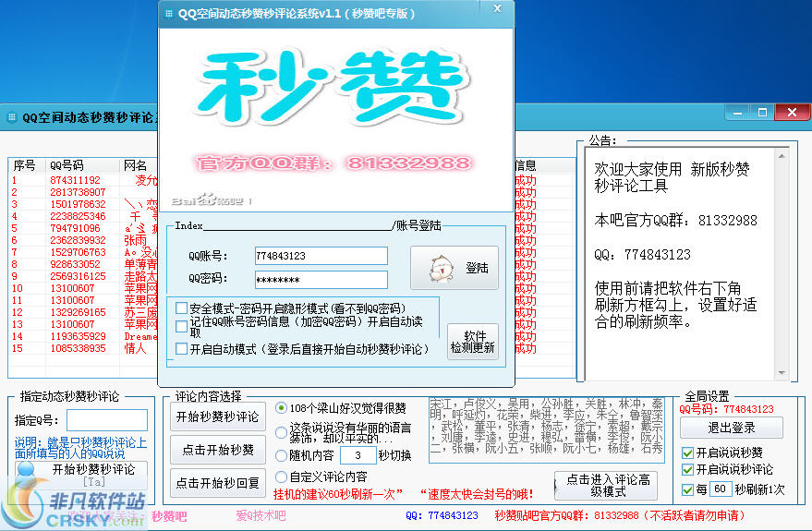Click the refresh interval field showing 60
Viewport: 812px width, 531px height.
(720, 489)
